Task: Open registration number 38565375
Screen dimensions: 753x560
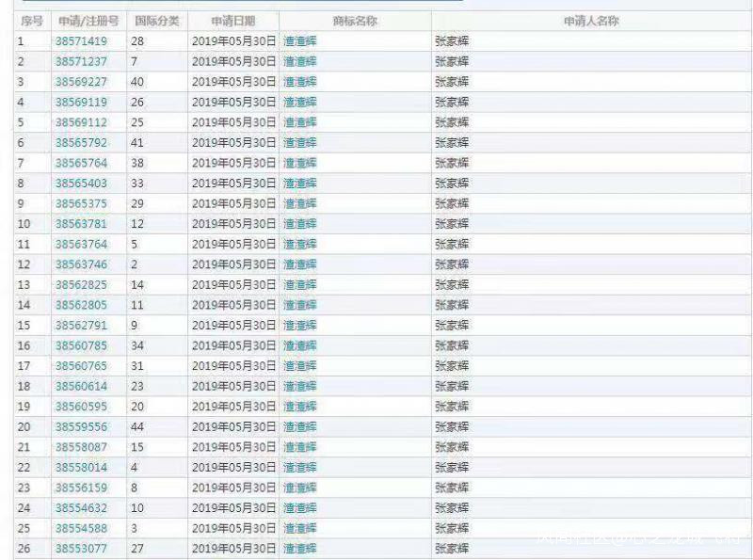Action: click(81, 203)
